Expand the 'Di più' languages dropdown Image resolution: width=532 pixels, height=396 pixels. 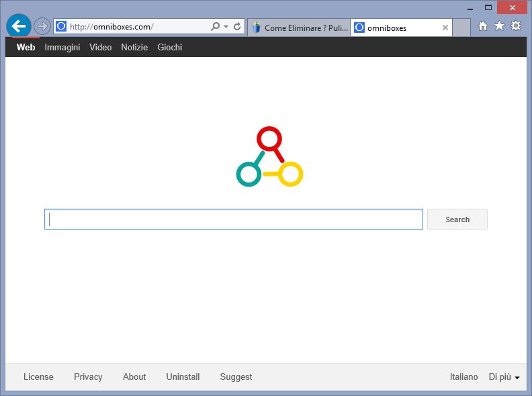[x=504, y=377]
